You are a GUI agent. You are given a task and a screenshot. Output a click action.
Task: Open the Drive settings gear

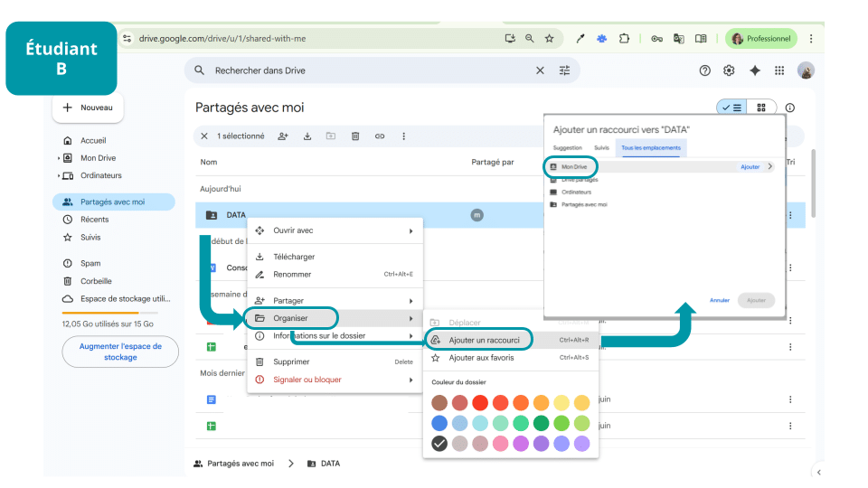tap(729, 70)
